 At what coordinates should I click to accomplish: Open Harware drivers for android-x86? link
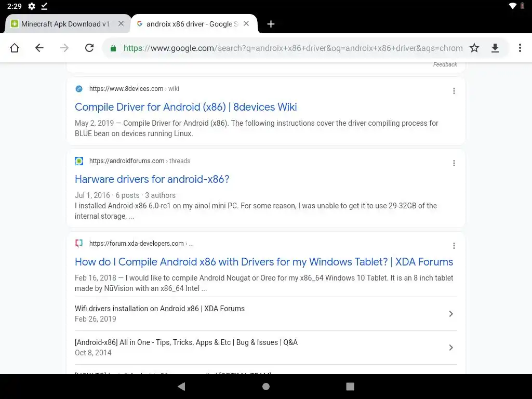coord(152,179)
